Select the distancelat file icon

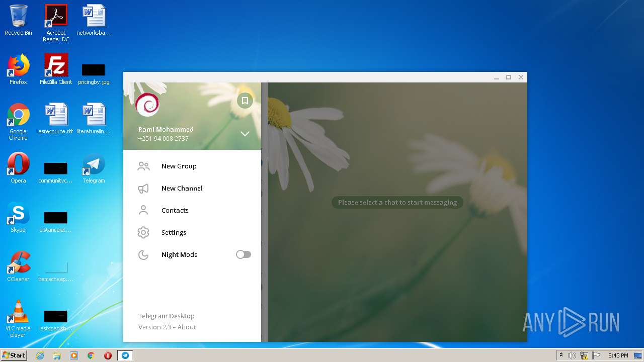pos(56,222)
